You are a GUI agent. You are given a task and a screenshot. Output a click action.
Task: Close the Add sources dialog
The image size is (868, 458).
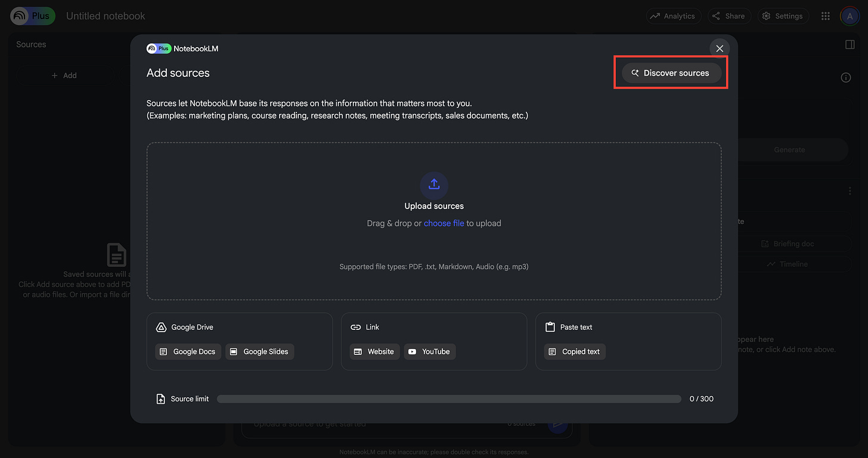[720, 49]
